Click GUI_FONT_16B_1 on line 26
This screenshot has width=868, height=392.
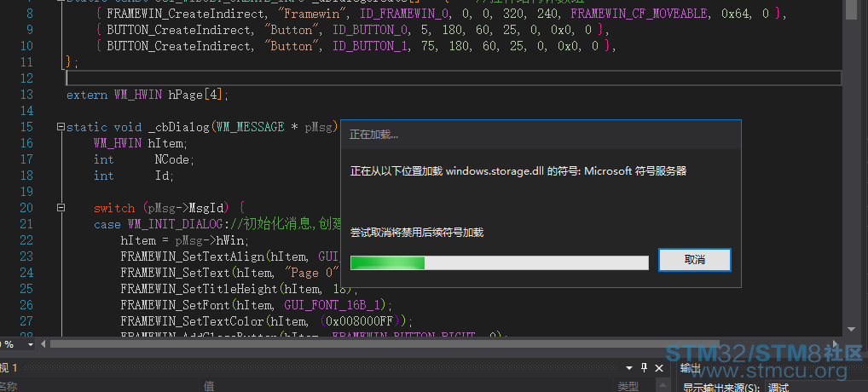tap(333, 305)
